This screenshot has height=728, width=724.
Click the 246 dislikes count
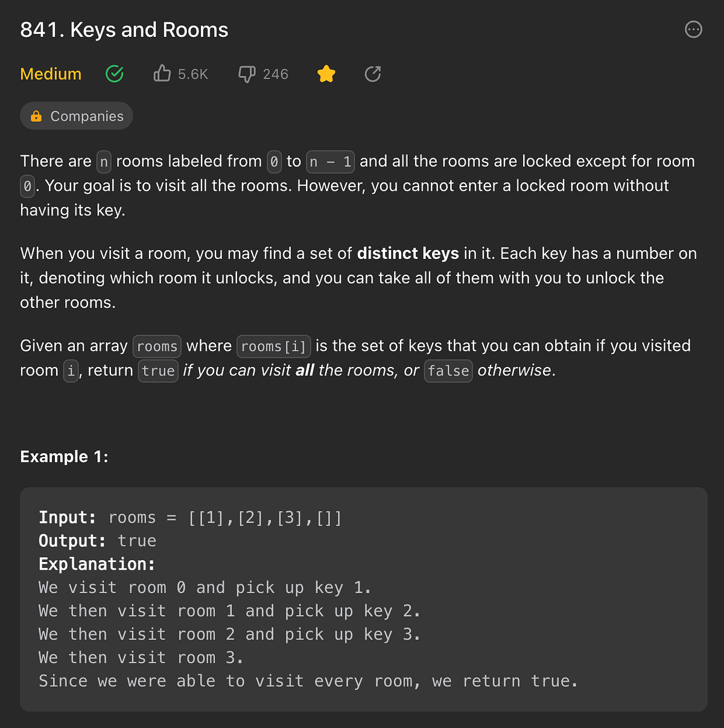275,73
